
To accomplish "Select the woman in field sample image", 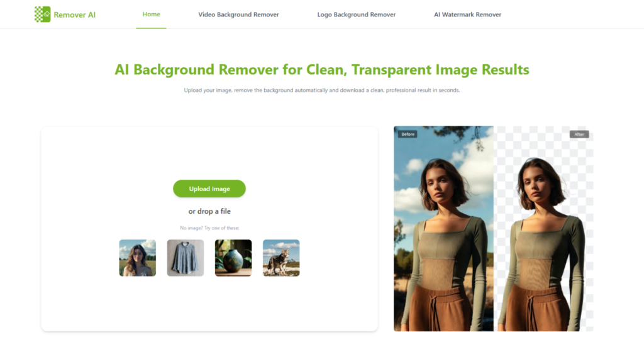I will point(138,258).
